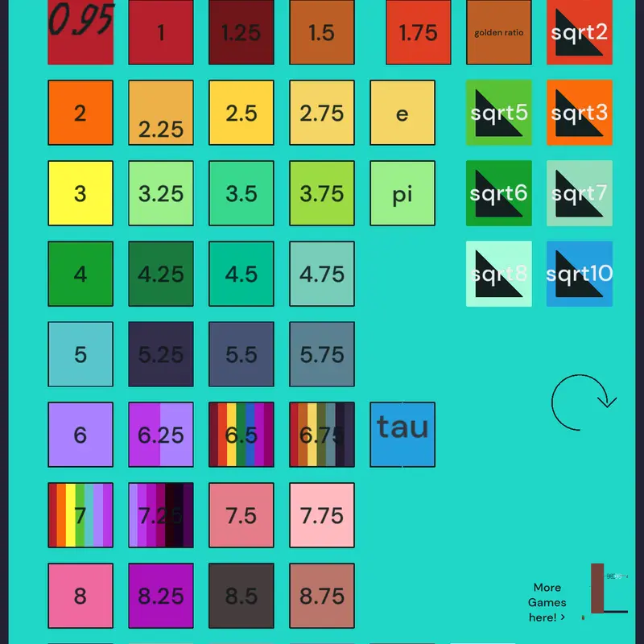The height and width of the screenshot is (644, 644).
Task: Open the More Games here link
Action: (547, 602)
